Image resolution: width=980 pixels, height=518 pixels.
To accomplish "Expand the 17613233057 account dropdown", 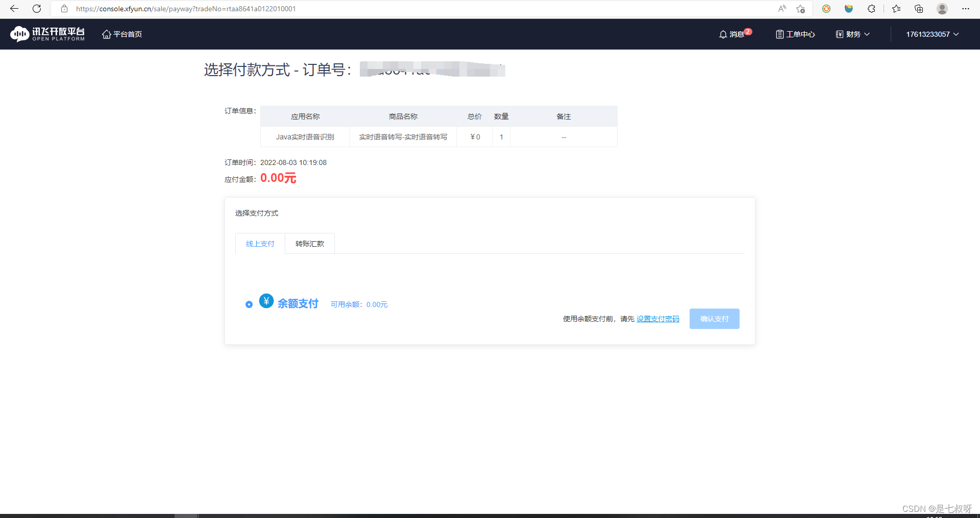I will [x=930, y=34].
